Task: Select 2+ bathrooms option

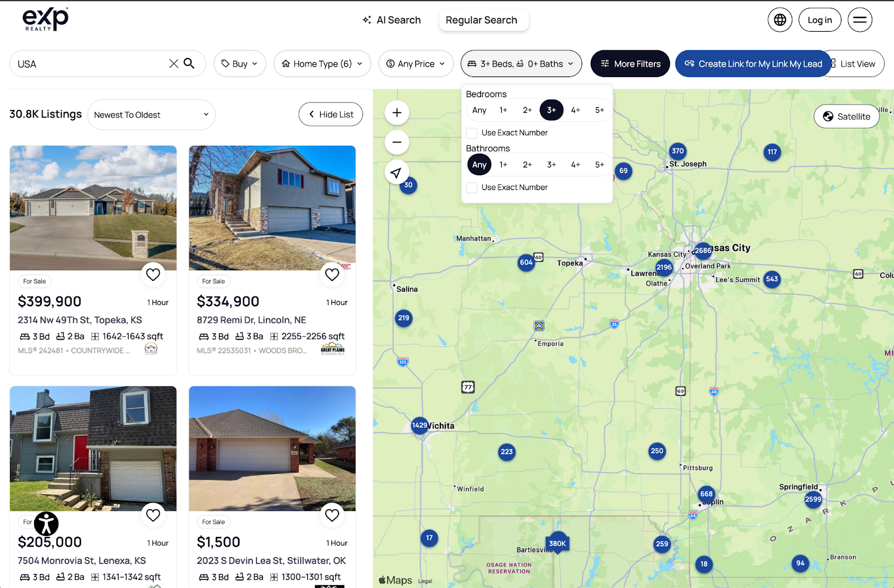Action: [527, 165]
